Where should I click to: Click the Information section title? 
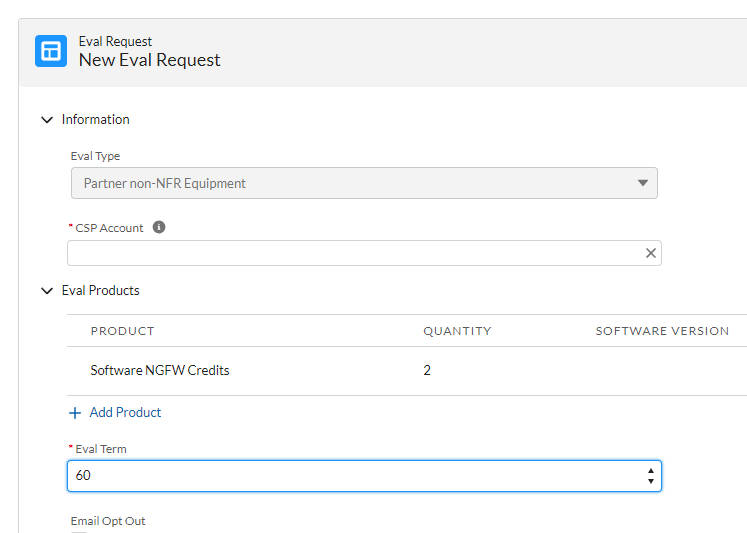(96, 120)
